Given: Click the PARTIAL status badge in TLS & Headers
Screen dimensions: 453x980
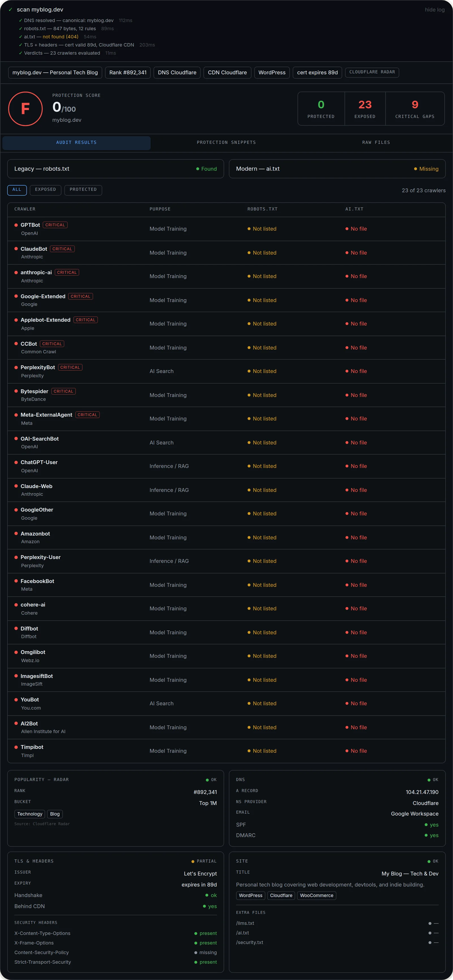Looking at the screenshot, I should pos(204,861).
